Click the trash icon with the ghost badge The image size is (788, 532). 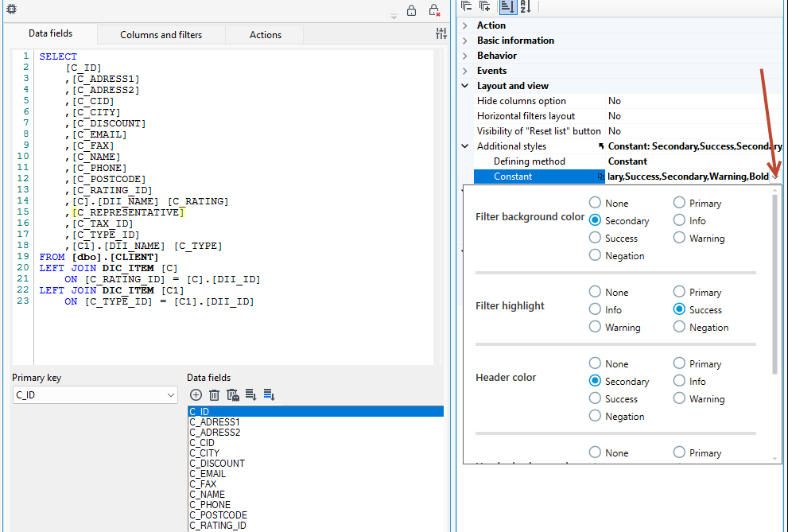tap(233, 395)
